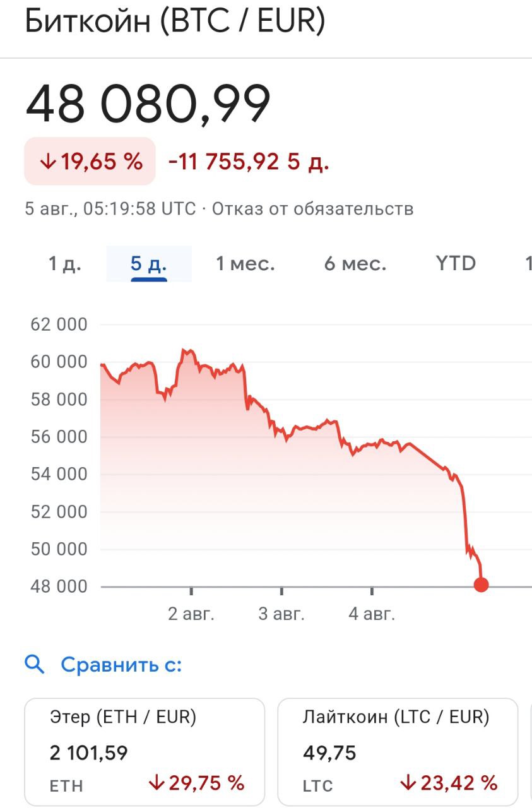Click the LTC ↓23,42 % change indicator
Viewport: 532px width, 808px height.
[449, 783]
